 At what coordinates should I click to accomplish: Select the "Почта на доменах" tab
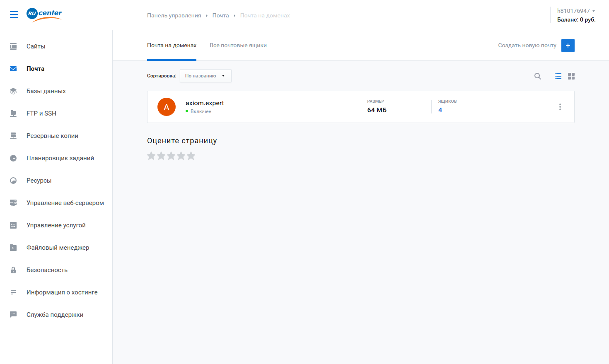click(x=172, y=46)
